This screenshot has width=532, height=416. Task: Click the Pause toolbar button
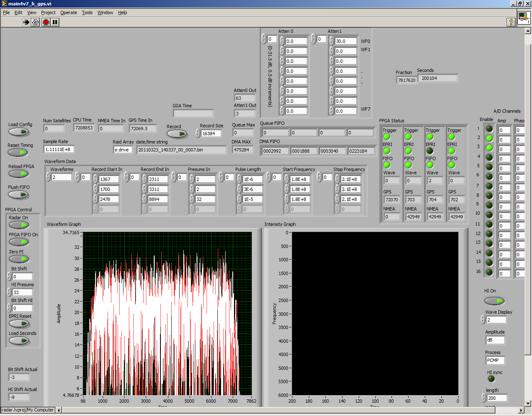(x=55, y=22)
